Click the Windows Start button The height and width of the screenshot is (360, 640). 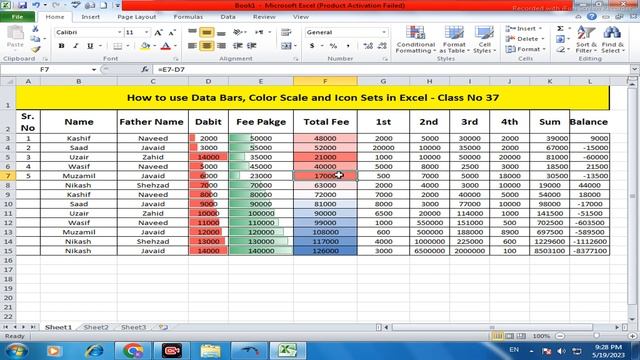pyautogui.click(x=17, y=351)
